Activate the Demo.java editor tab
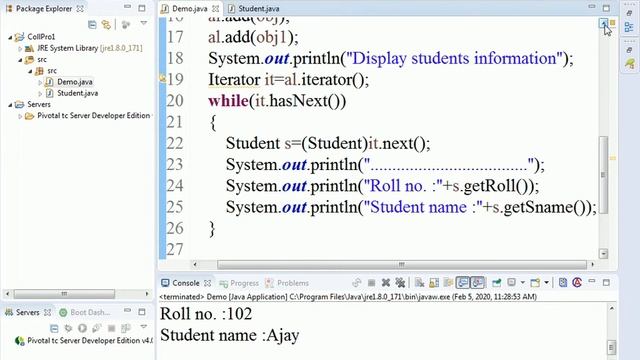The width and height of the screenshot is (640, 360). (x=189, y=9)
